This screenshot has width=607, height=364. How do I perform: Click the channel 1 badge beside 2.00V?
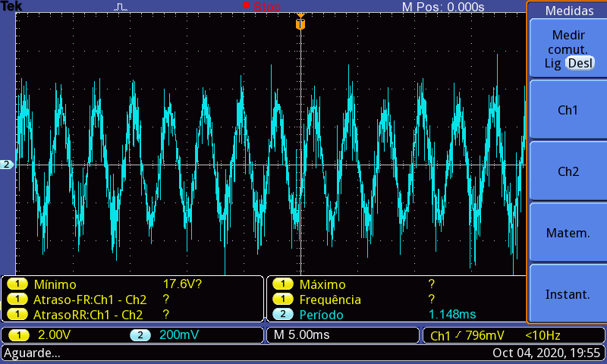[18, 335]
